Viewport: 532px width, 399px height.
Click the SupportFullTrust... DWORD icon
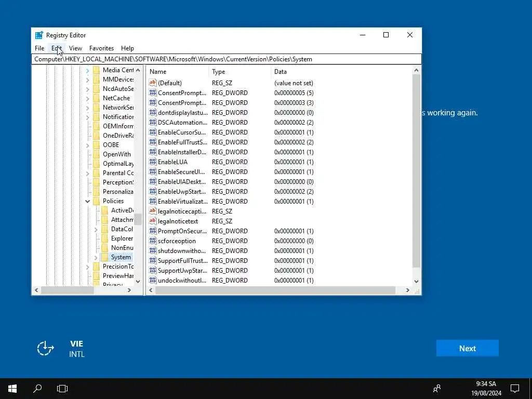(153, 260)
